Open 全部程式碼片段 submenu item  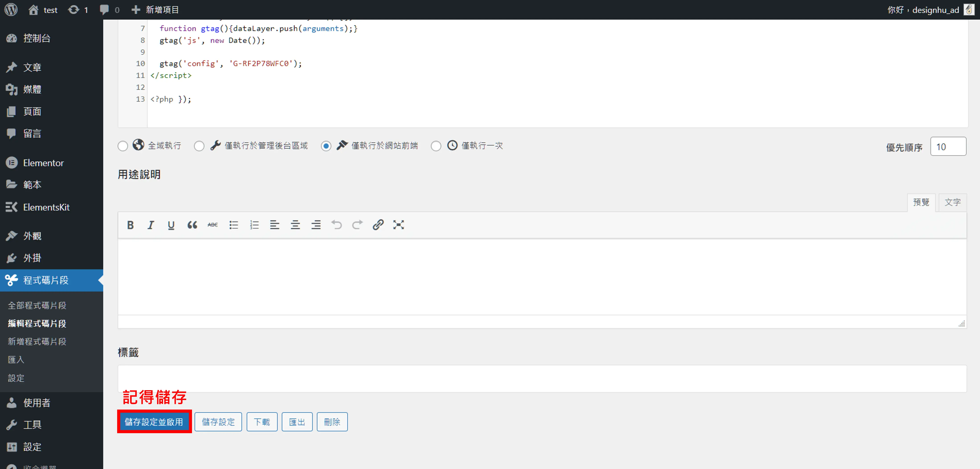click(x=37, y=305)
